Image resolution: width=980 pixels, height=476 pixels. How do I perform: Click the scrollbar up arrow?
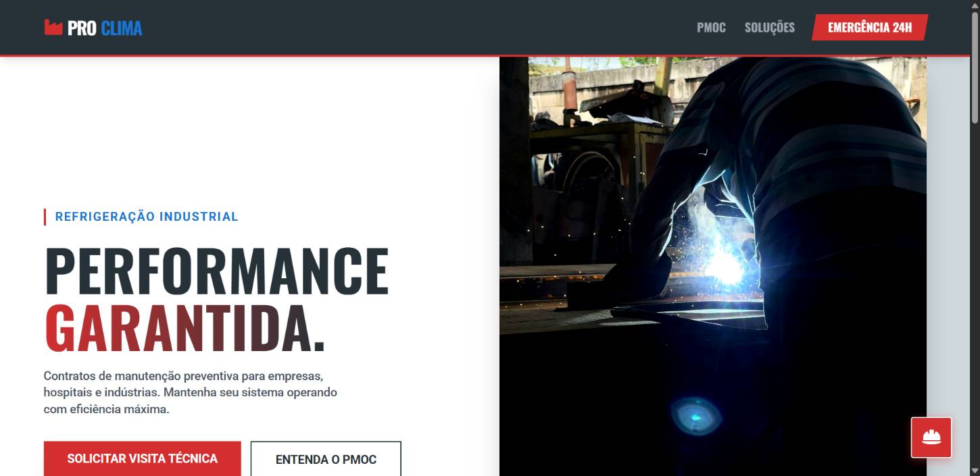pos(975,5)
